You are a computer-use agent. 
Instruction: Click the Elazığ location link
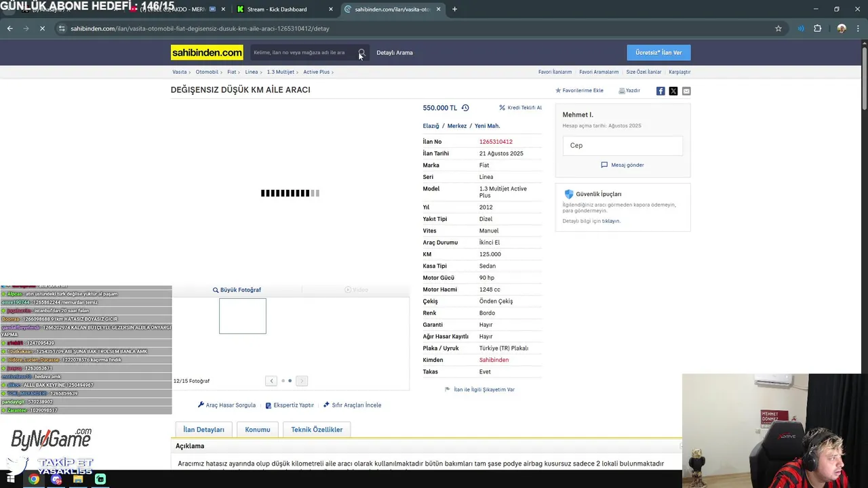coord(431,126)
